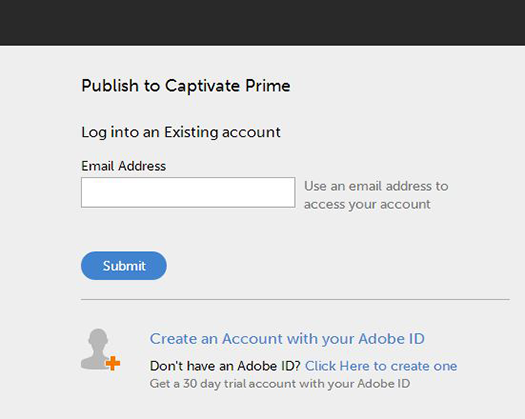The height and width of the screenshot is (419, 525).
Task: Click the Log into an Existing account heading
Action: coord(181,133)
